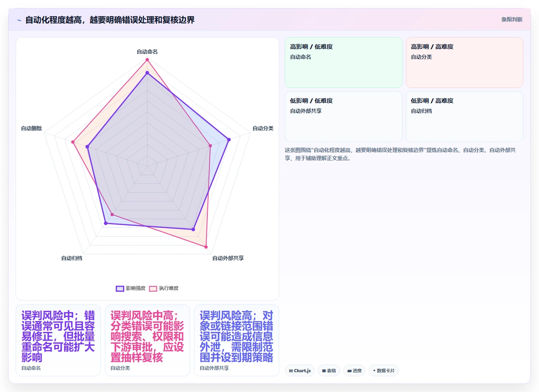The image size is (539, 392).
Task: Click the 影响强度 legend label
Action: coord(136,288)
